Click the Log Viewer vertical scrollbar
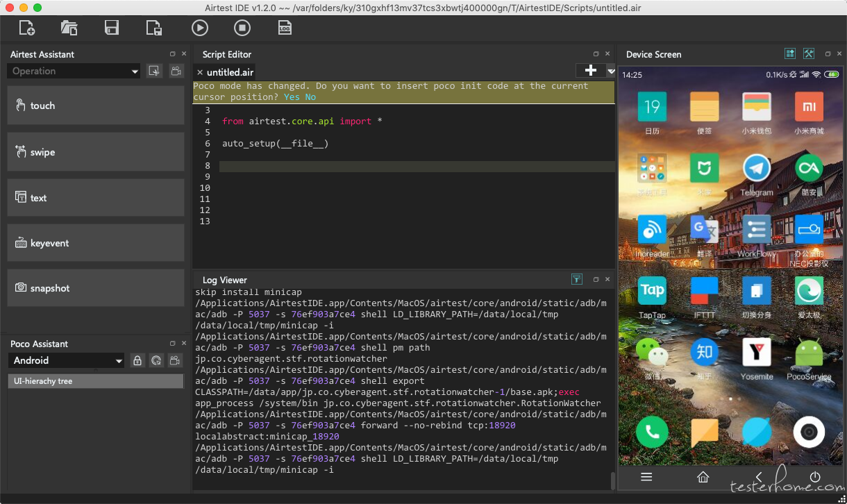Image resolution: width=847 pixels, height=504 pixels. (612, 480)
